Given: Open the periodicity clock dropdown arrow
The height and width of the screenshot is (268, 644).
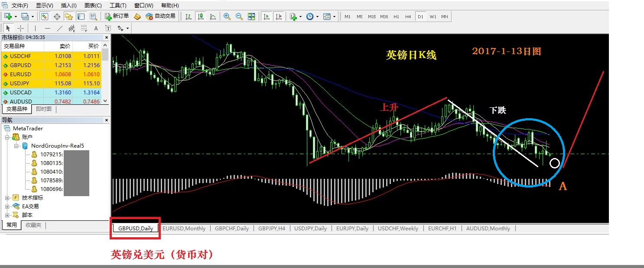Looking at the screenshot, I should [318, 16].
